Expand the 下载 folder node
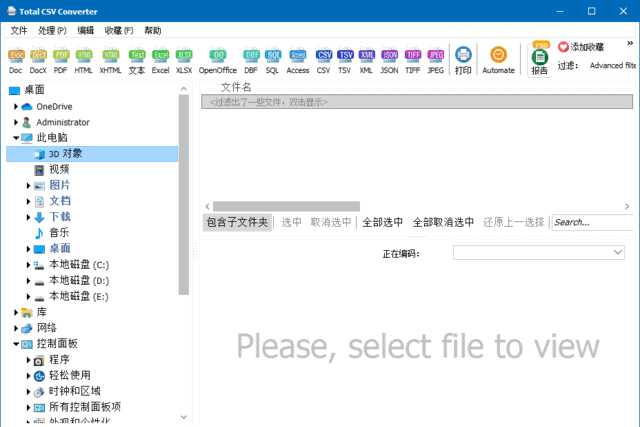 (28, 217)
